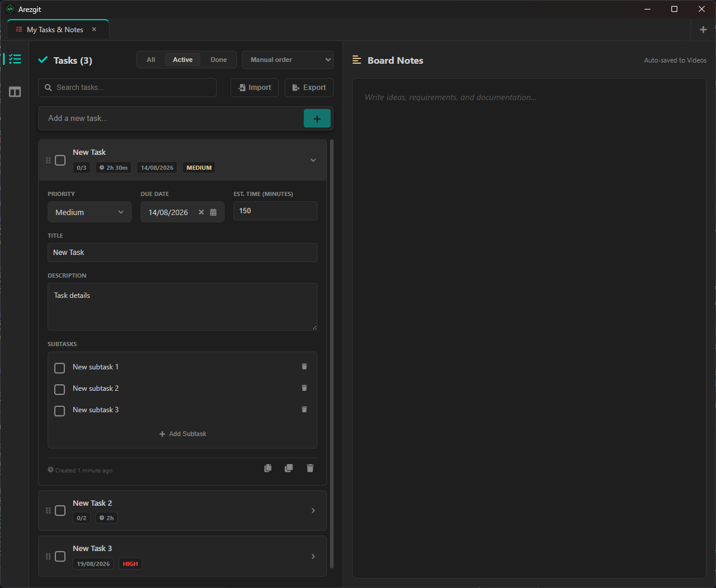Click the Add a new task input
Image resolution: width=716 pixels, height=588 pixels.
171,119
